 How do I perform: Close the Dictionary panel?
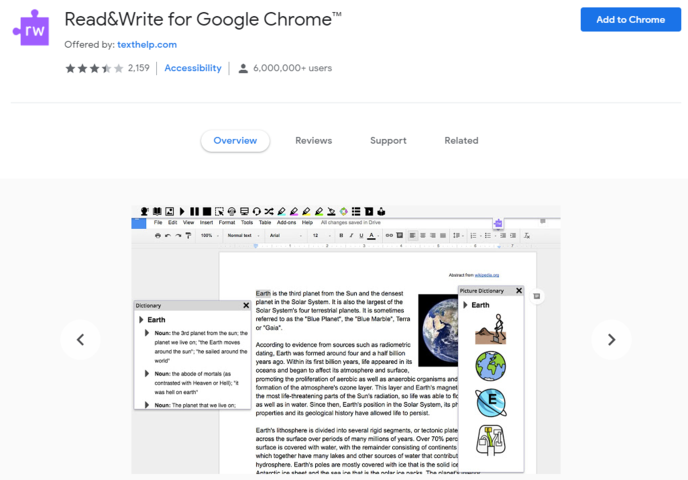(246, 305)
